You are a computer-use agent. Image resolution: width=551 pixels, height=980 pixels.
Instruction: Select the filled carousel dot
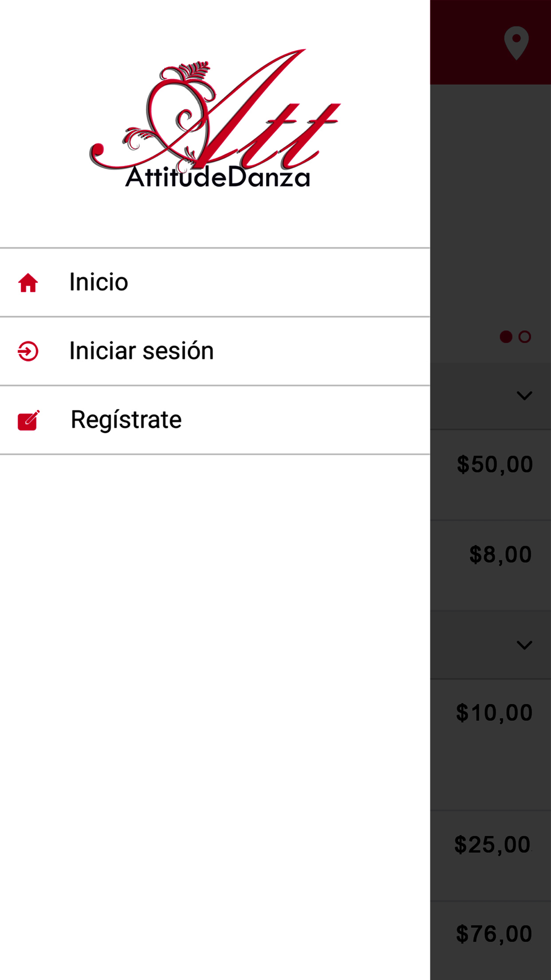506,337
